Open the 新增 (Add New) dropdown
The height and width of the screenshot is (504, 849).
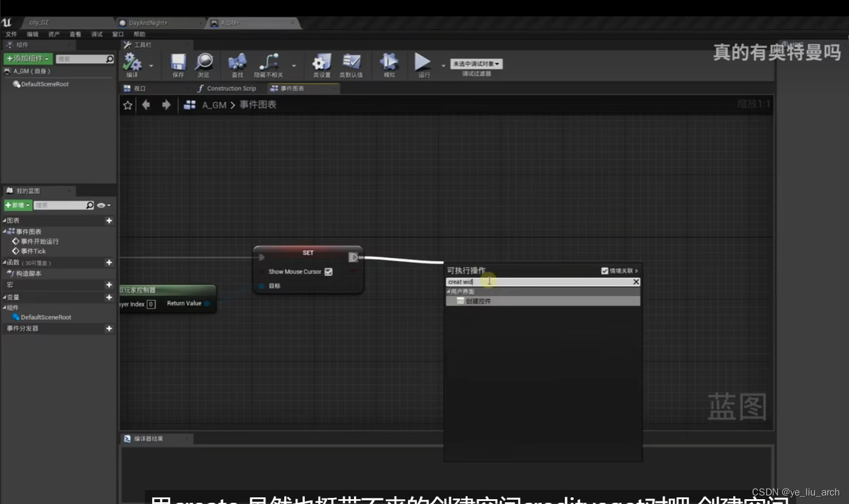(18, 205)
